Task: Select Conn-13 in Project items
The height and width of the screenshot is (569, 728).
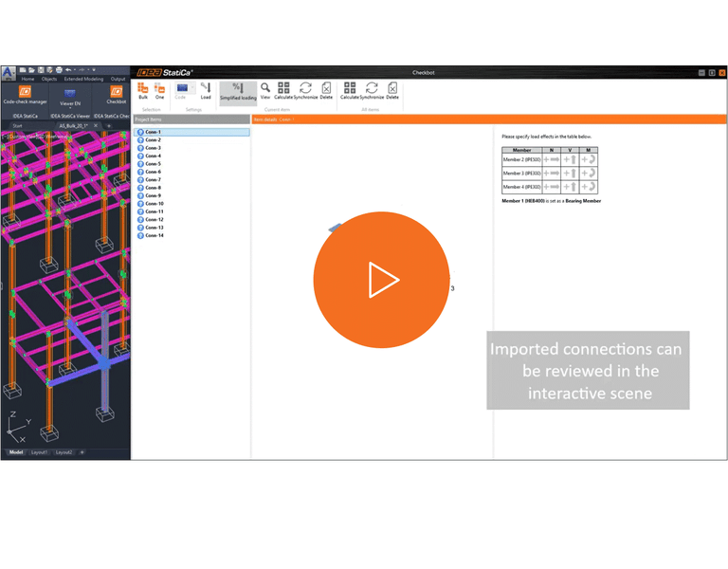Action: coord(151,228)
